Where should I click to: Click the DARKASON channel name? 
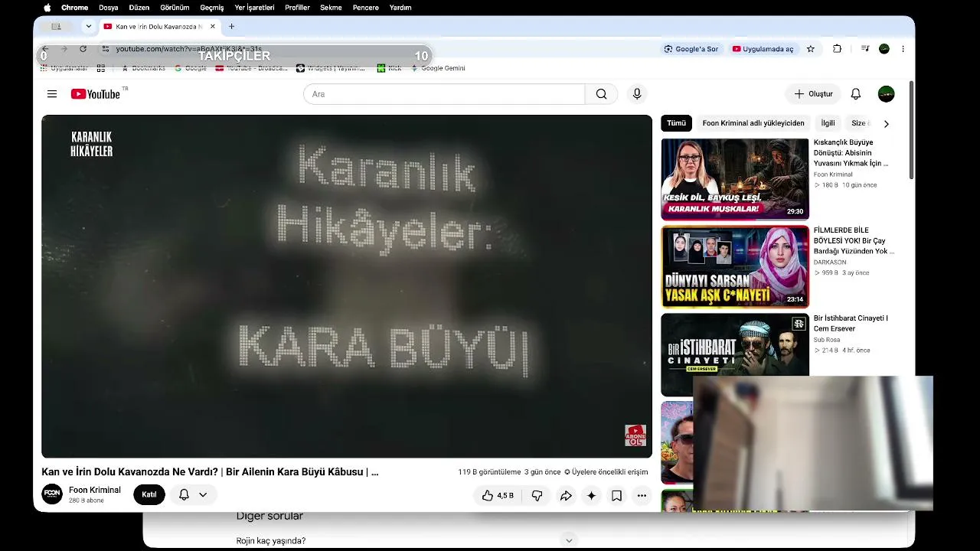(830, 262)
